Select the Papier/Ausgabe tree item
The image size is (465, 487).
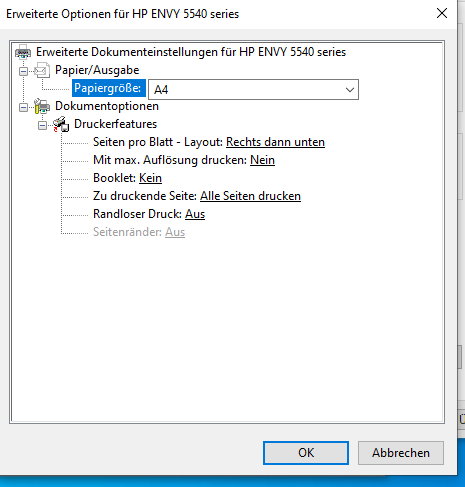(97, 70)
